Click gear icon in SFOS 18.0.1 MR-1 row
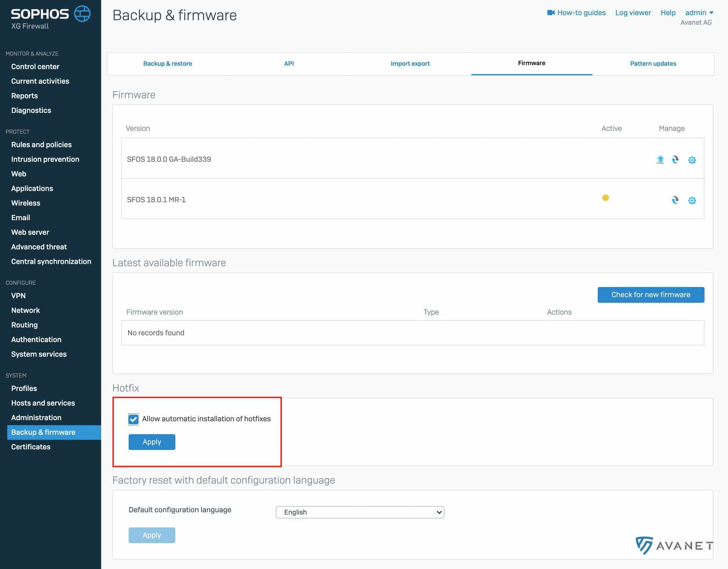 692,200
